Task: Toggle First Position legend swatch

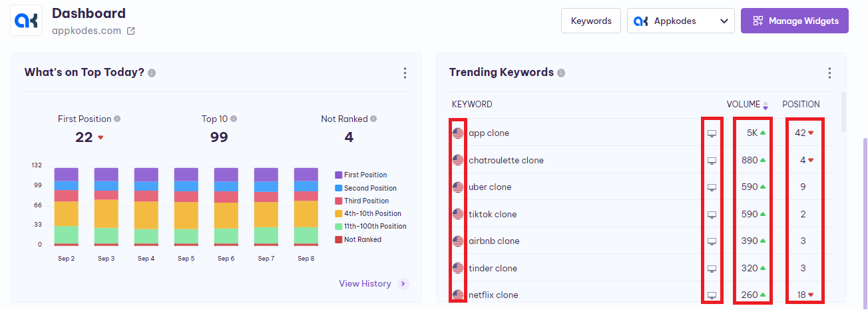Action: 339,175
